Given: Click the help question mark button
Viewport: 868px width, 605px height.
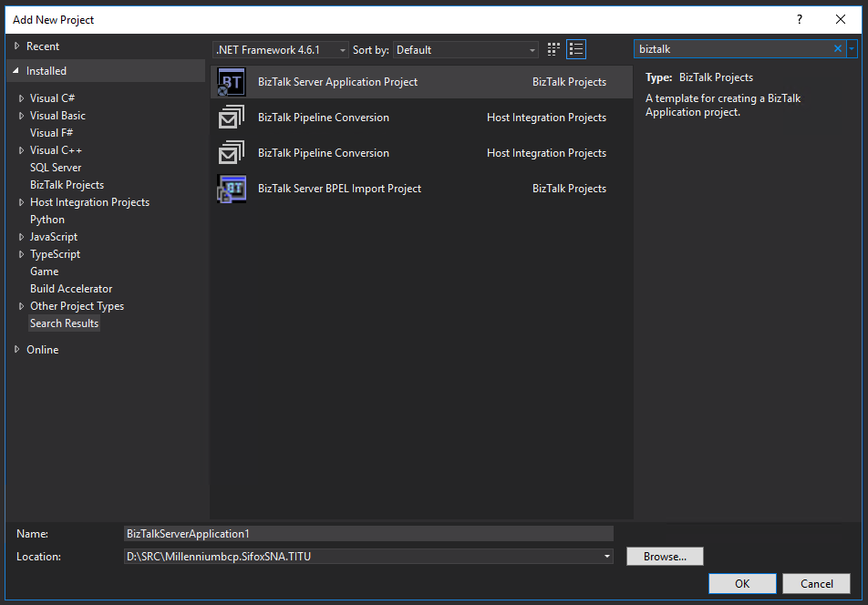Looking at the screenshot, I should tap(800, 19).
